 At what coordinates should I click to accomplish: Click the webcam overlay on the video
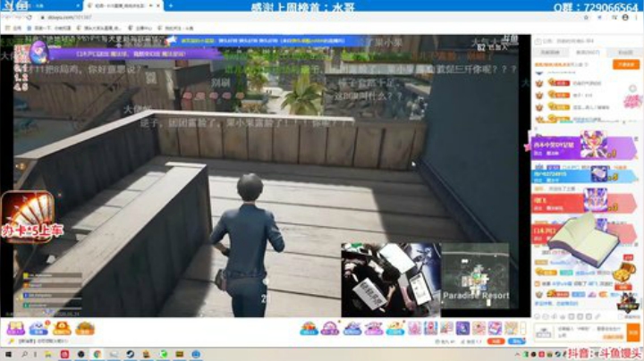pyautogui.click(x=391, y=280)
